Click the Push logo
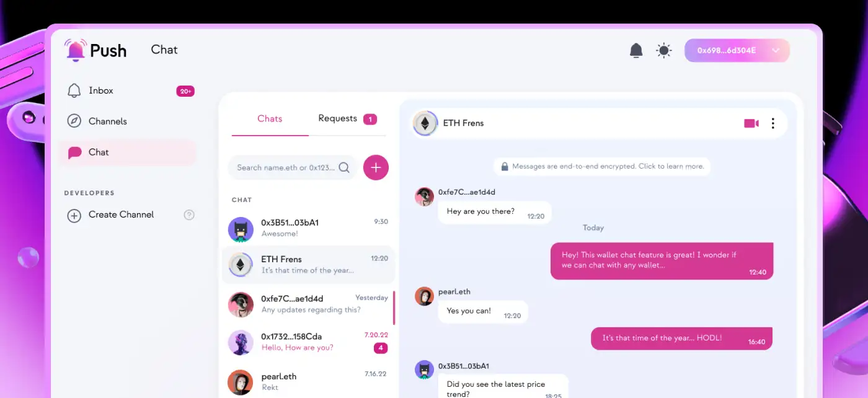 point(96,50)
